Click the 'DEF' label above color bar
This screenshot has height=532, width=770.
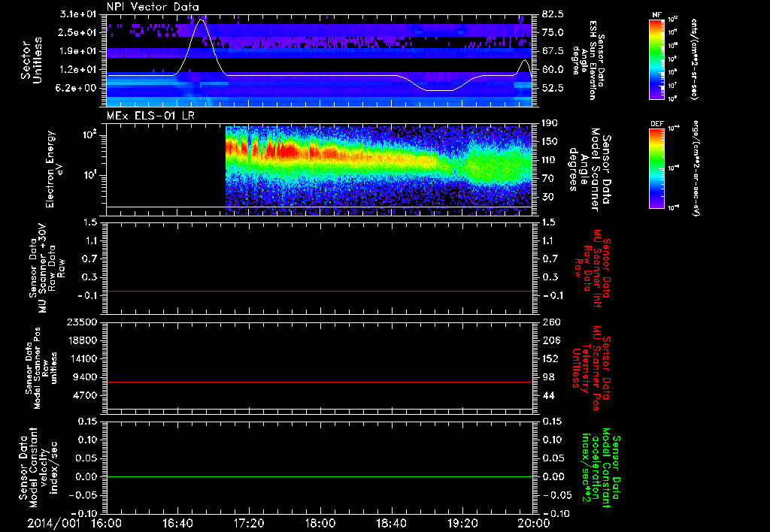[657, 124]
